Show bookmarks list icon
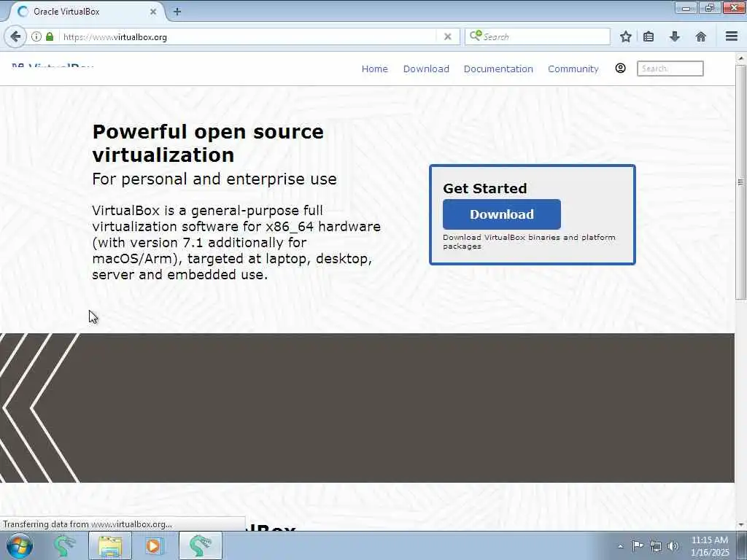The width and height of the screenshot is (747, 560). coord(649,36)
